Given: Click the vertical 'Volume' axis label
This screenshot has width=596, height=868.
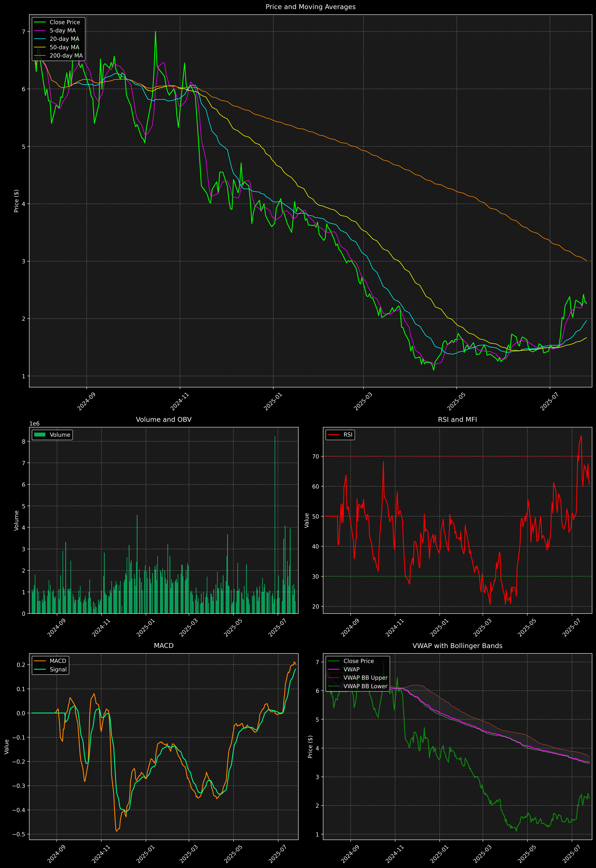Looking at the screenshot, I should (16, 520).
